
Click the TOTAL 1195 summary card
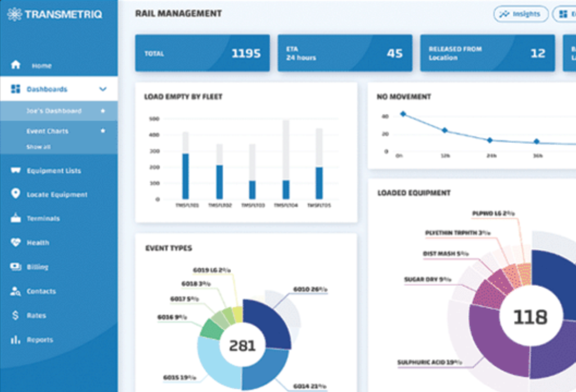(202, 53)
